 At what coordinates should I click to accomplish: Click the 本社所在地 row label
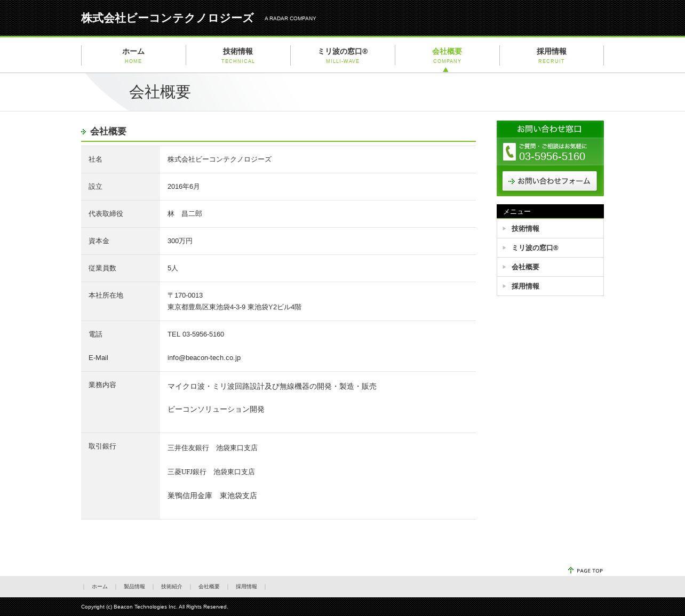tap(106, 295)
